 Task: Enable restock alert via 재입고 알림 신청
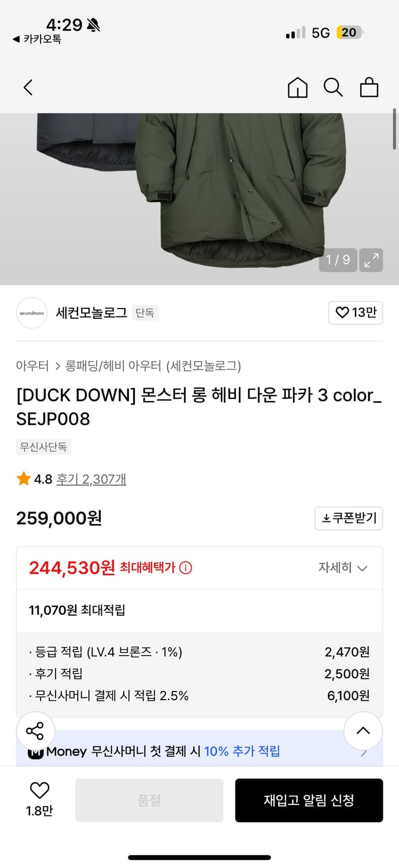click(x=309, y=800)
